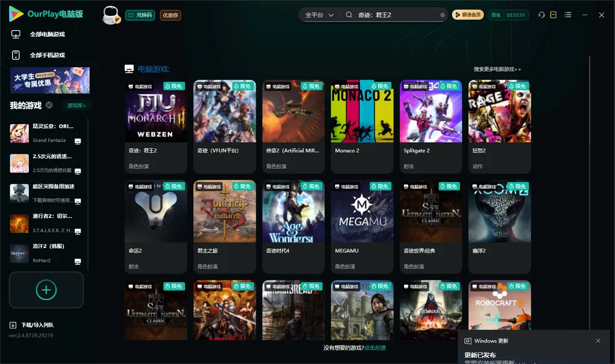This screenshot has width=615, height=364.
Task: Open the main menu list icon
Action: coord(568,15)
